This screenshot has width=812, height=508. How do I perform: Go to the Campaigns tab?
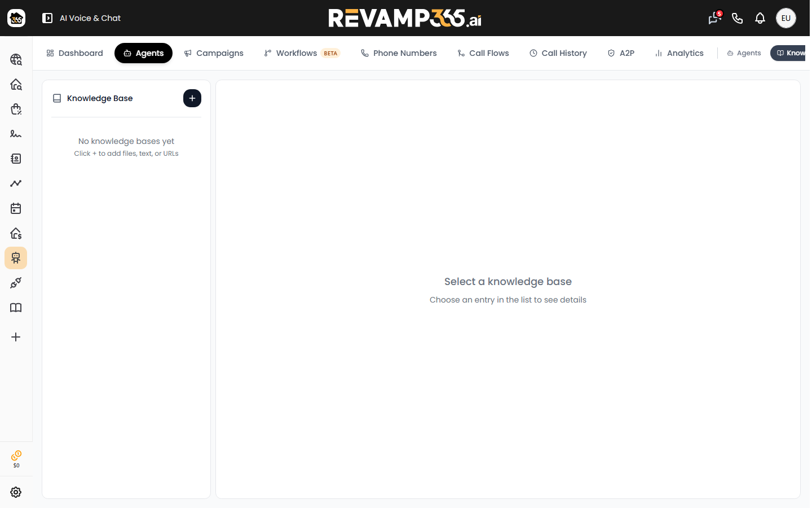coord(214,53)
